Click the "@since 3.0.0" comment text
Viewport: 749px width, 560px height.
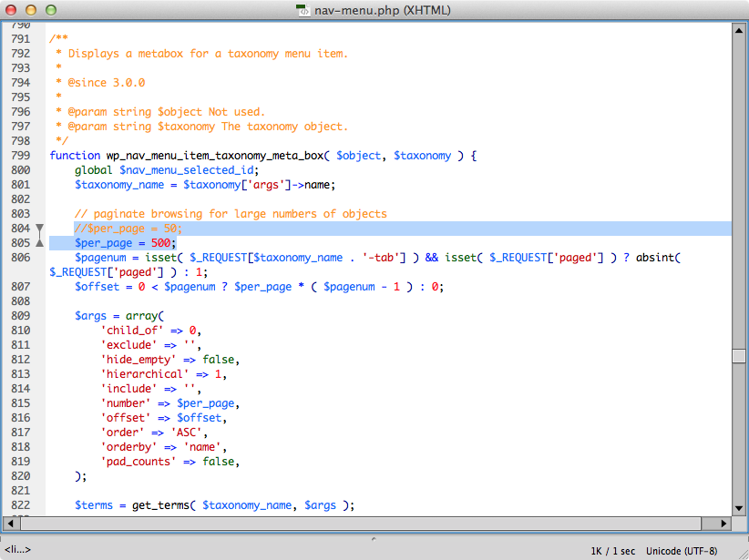click(106, 83)
